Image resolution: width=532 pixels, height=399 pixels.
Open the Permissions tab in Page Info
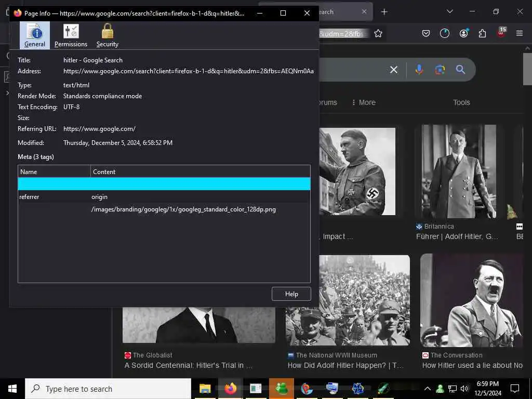[x=71, y=35]
